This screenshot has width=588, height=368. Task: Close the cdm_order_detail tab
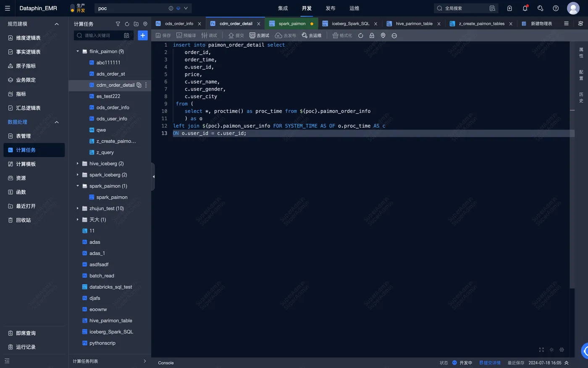259,24
